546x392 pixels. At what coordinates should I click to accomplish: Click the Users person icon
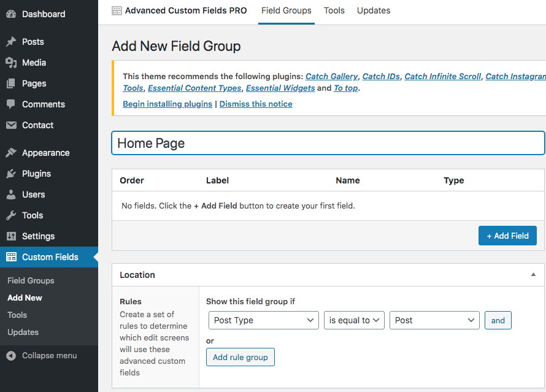pyautogui.click(x=11, y=194)
